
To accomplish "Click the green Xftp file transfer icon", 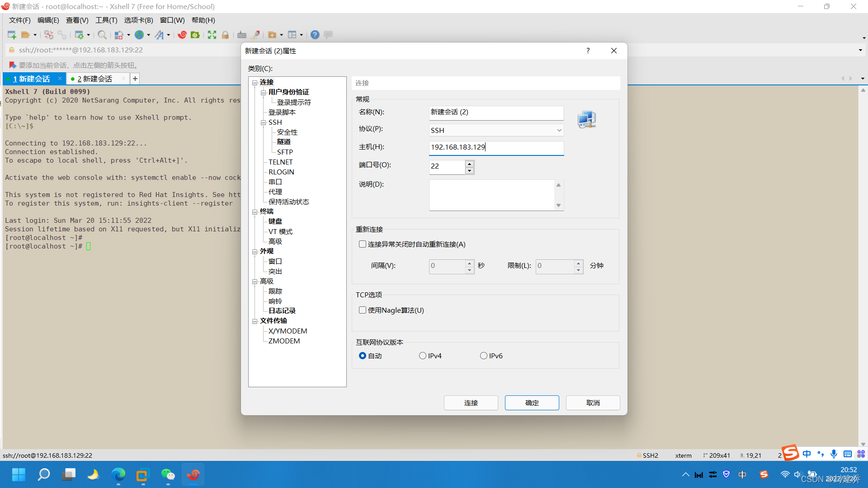I will tap(195, 35).
